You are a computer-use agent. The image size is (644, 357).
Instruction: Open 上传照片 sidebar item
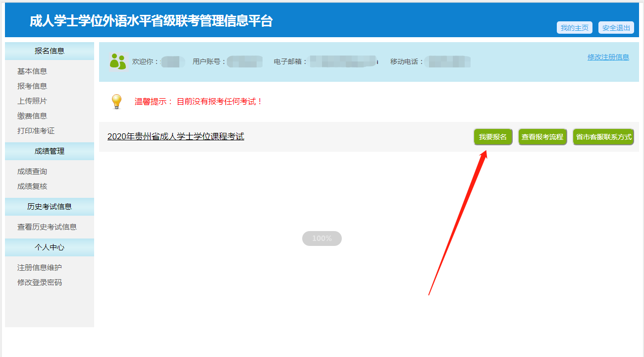click(x=32, y=101)
